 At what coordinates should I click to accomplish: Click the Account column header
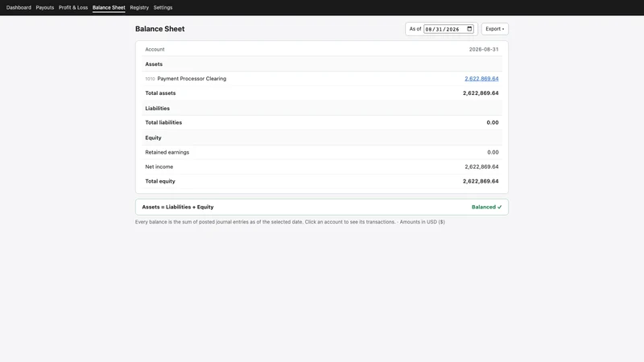point(155,49)
